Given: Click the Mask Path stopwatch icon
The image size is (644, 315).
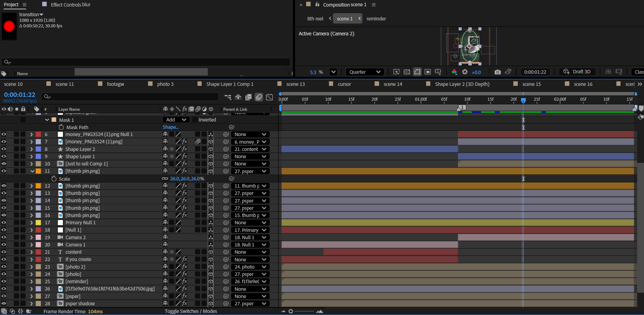Looking at the screenshot, I should 61,127.
